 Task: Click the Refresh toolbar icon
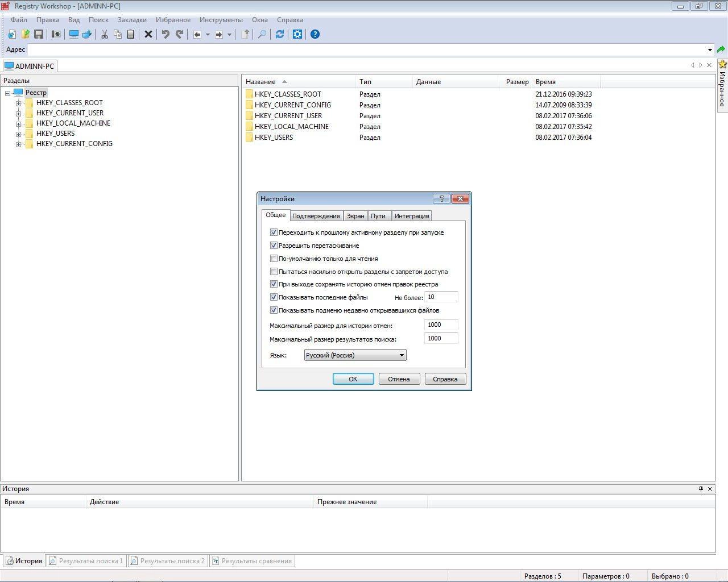[280, 34]
